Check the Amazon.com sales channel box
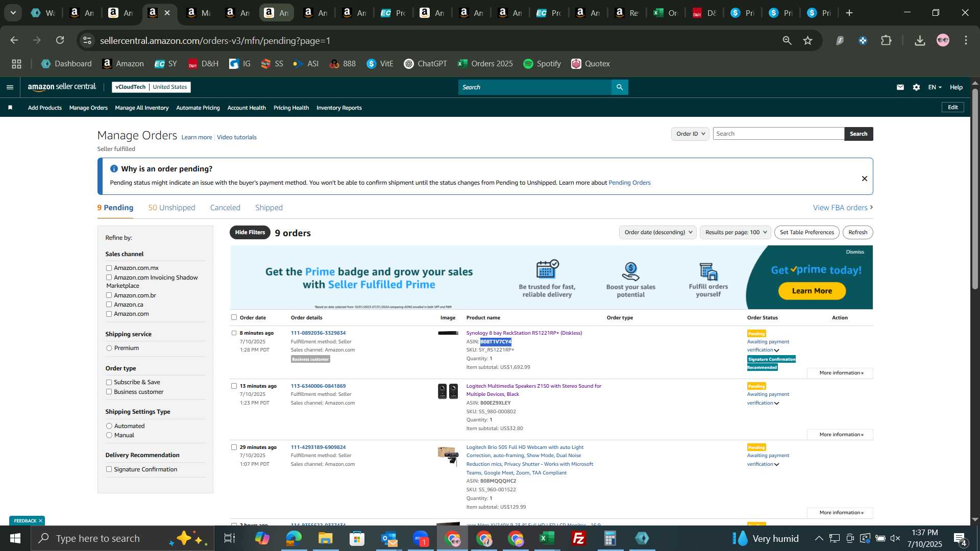Screen dimensions: 980x551 click(109, 314)
